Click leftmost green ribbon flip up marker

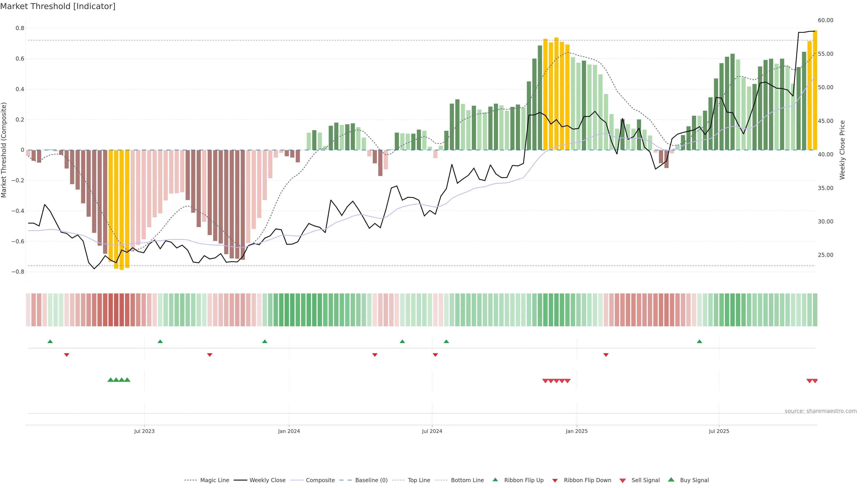pyautogui.click(x=50, y=342)
